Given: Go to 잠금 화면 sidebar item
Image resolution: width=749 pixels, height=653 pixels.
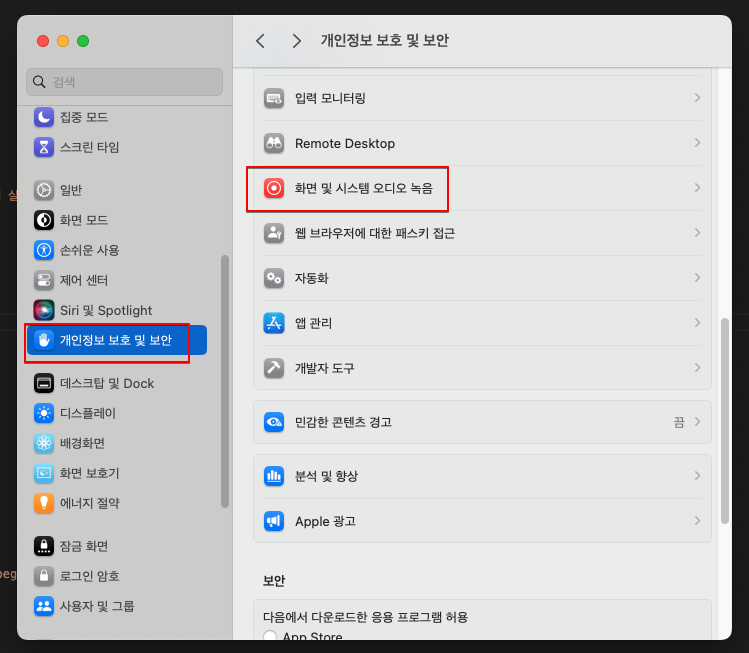Looking at the screenshot, I should 117,546.
